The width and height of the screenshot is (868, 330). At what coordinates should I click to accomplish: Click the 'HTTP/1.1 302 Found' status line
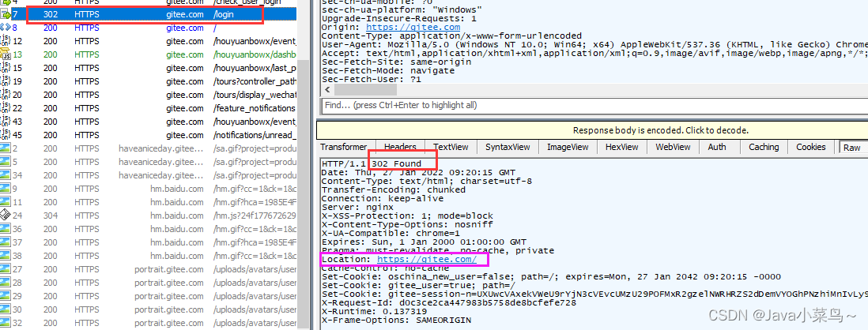(x=372, y=163)
